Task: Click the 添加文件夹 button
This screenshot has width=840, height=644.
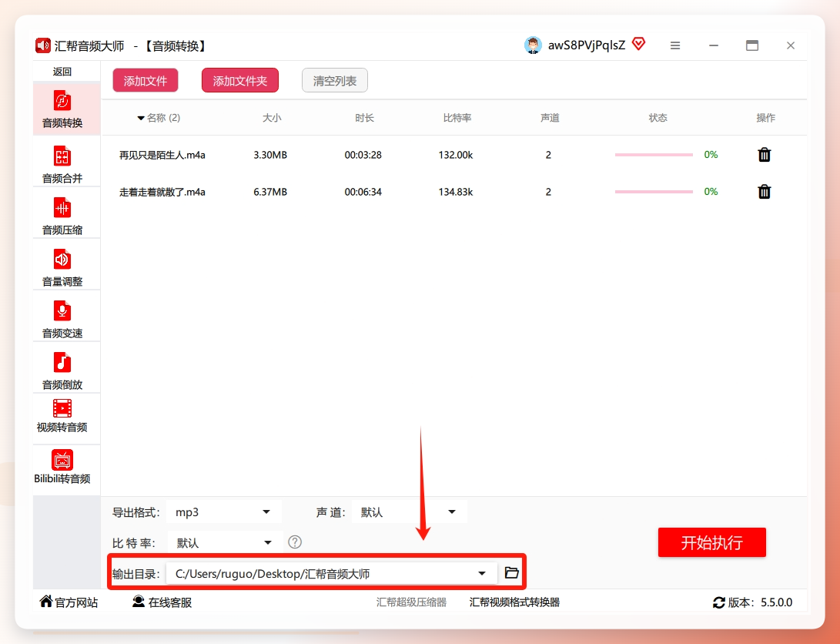Action: (x=240, y=81)
